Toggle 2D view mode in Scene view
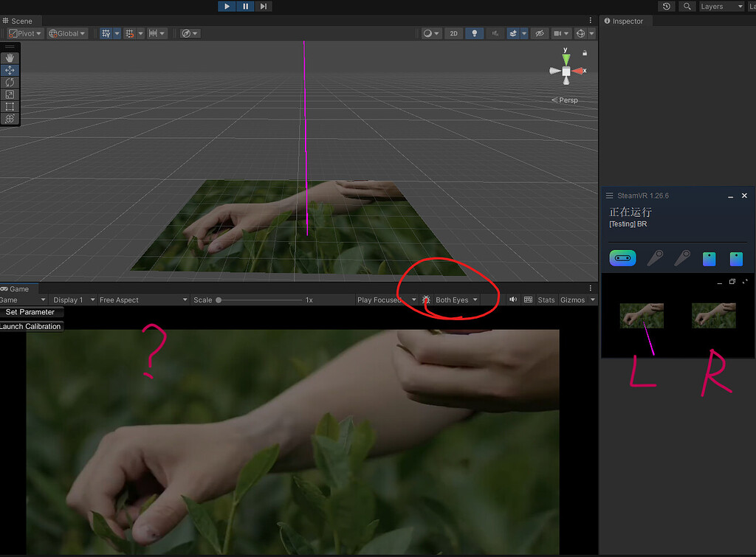This screenshot has width=756, height=557. point(453,32)
